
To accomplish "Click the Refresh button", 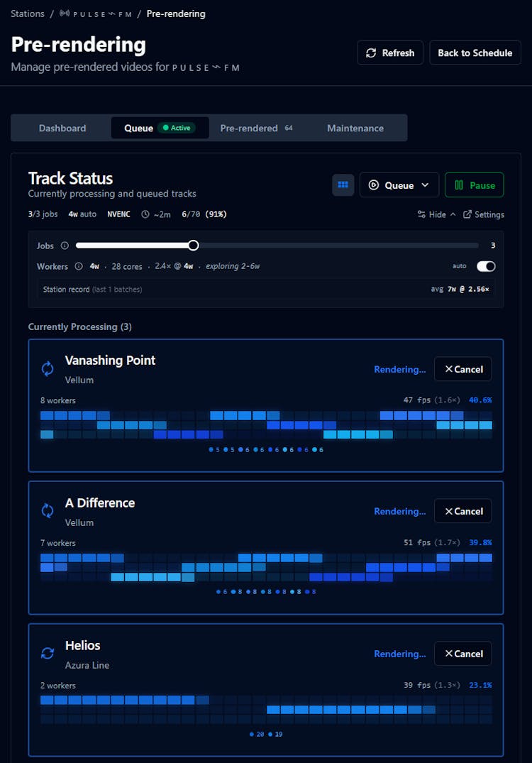I will coord(390,53).
